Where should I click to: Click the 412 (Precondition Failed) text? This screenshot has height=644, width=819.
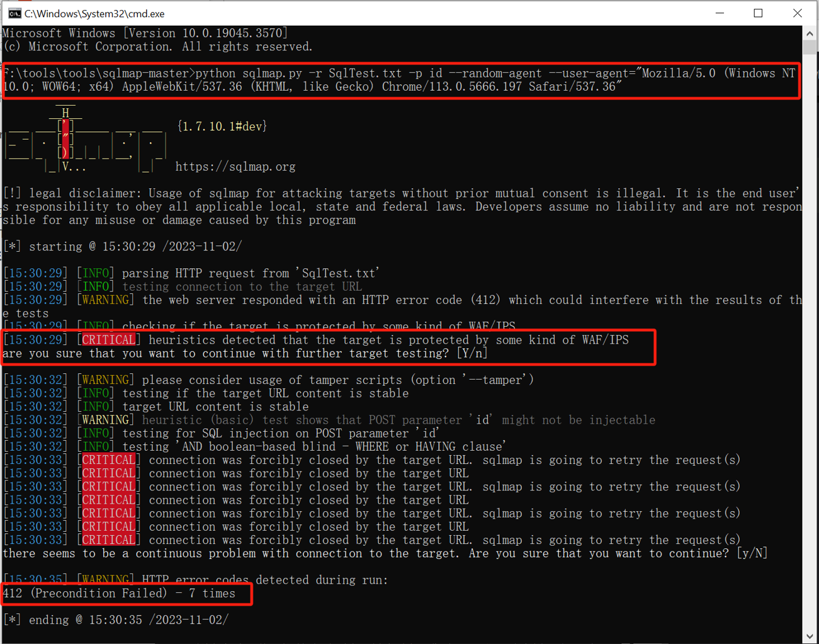(85, 594)
